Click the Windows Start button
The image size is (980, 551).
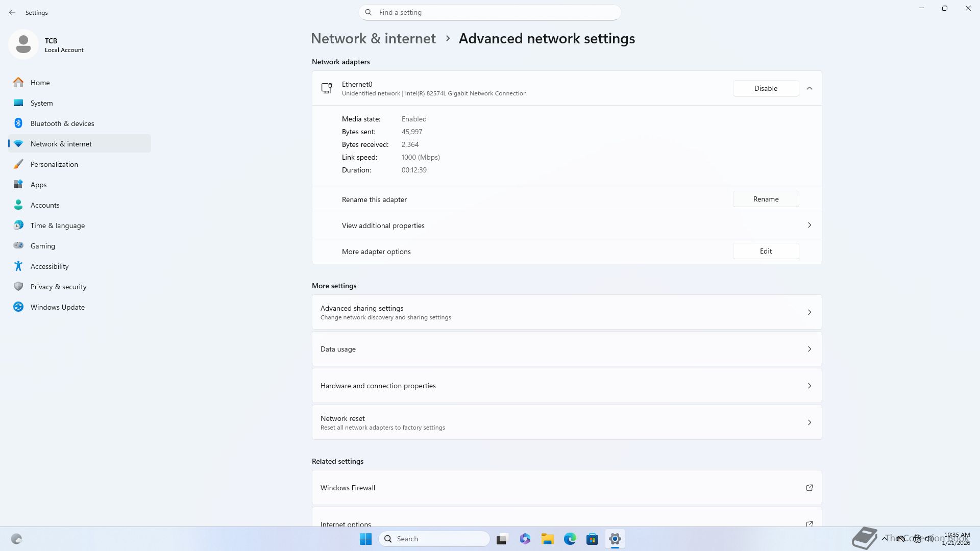point(365,539)
